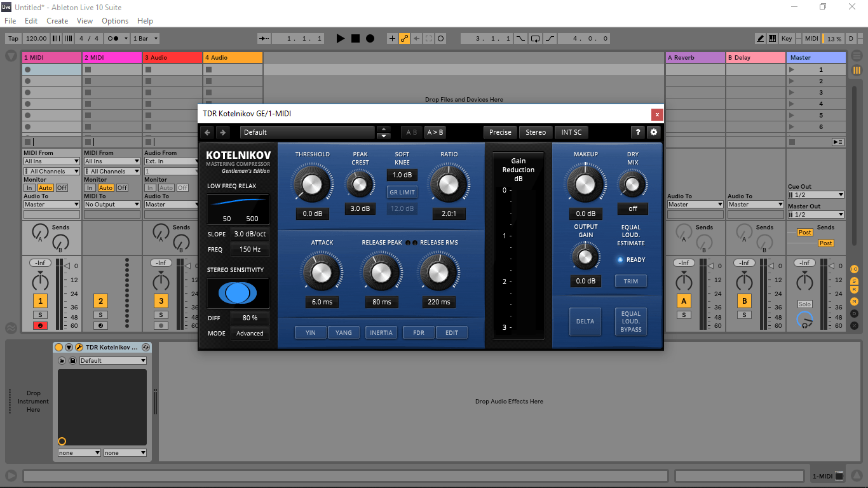
Task: Open device panel 'Default' preset dropdown
Action: click(113, 361)
